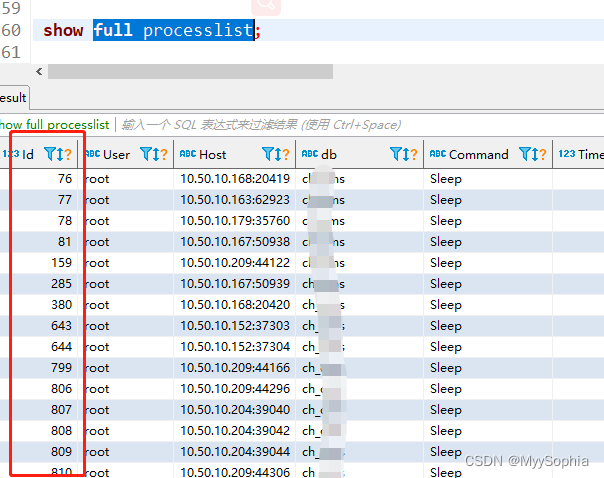Screen dimensions: 604x478
Task: Select the Id cell 806
Action: tap(39, 389)
